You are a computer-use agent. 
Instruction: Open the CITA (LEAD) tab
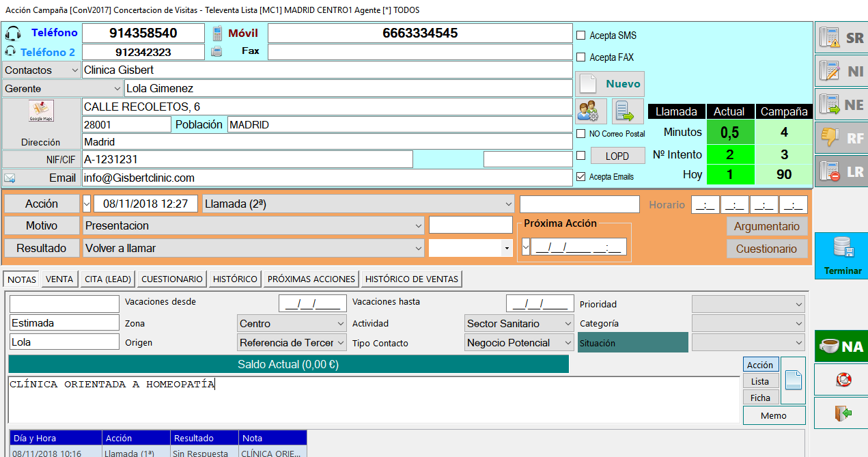coord(108,279)
